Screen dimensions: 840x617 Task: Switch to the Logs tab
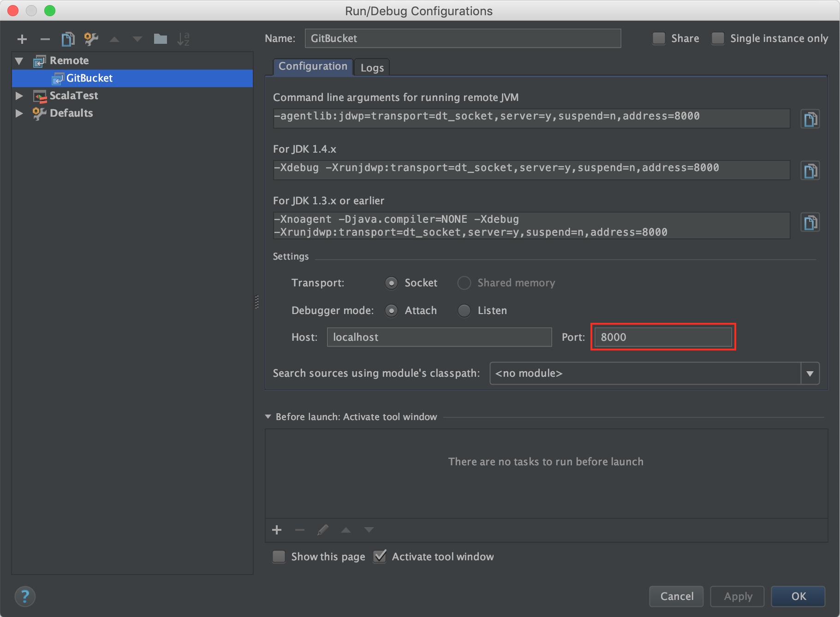click(372, 67)
